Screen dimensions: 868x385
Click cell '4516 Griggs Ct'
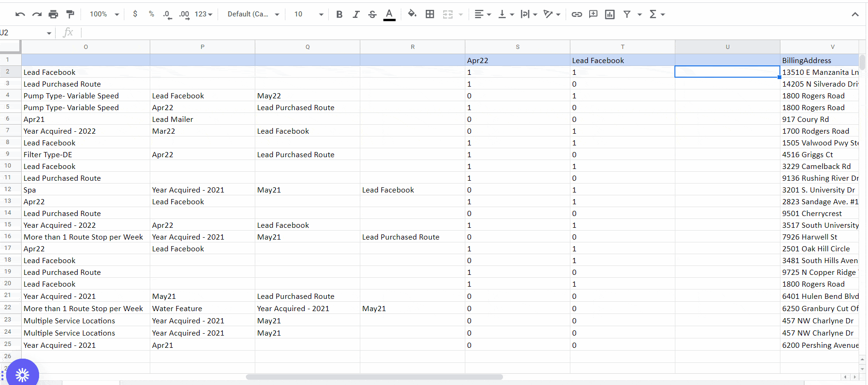[819, 154]
